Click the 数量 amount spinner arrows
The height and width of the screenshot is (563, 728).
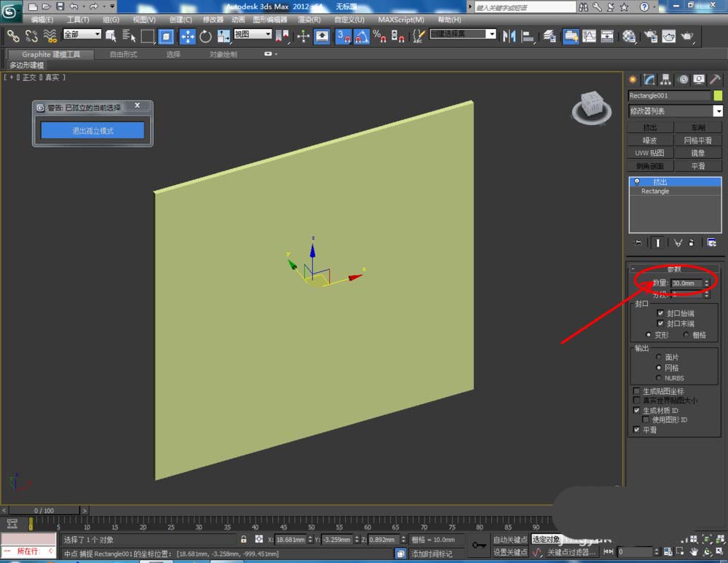707,283
